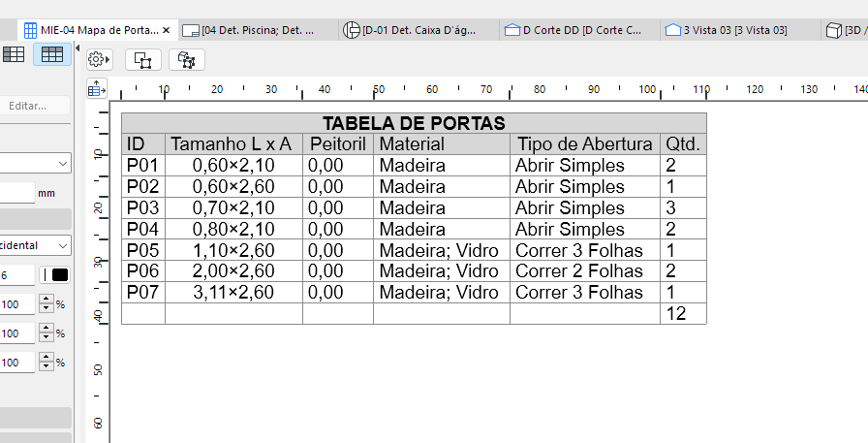Click the stepper beside the first 100% field
The image size is (868, 443).
coord(45,304)
